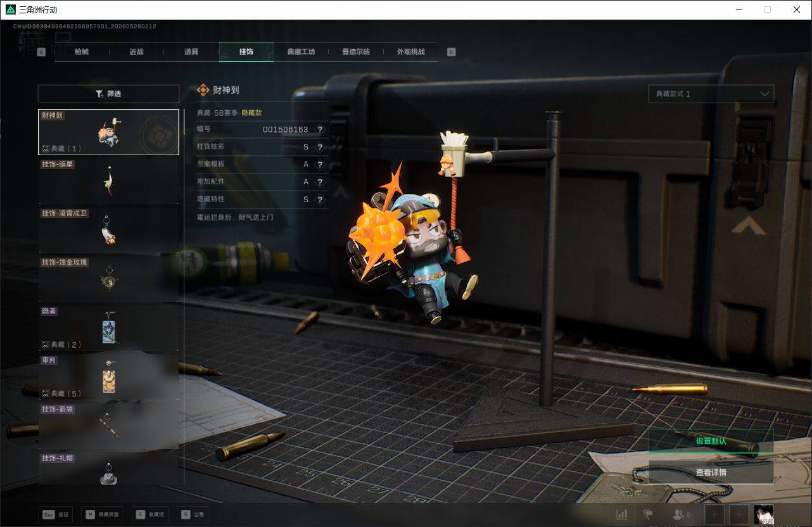Expand the 典藏款式 1 dropdown

click(x=711, y=94)
